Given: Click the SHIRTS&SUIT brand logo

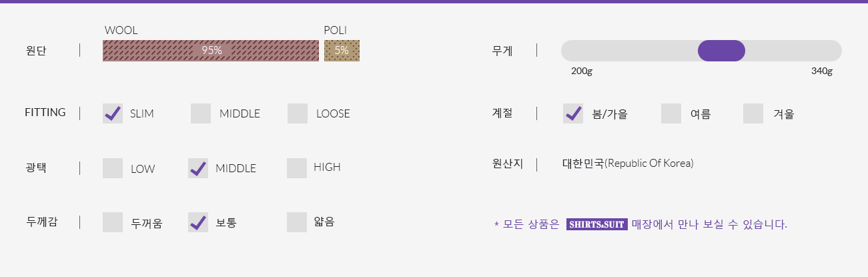Looking at the screenshot, I should (597, 224).
